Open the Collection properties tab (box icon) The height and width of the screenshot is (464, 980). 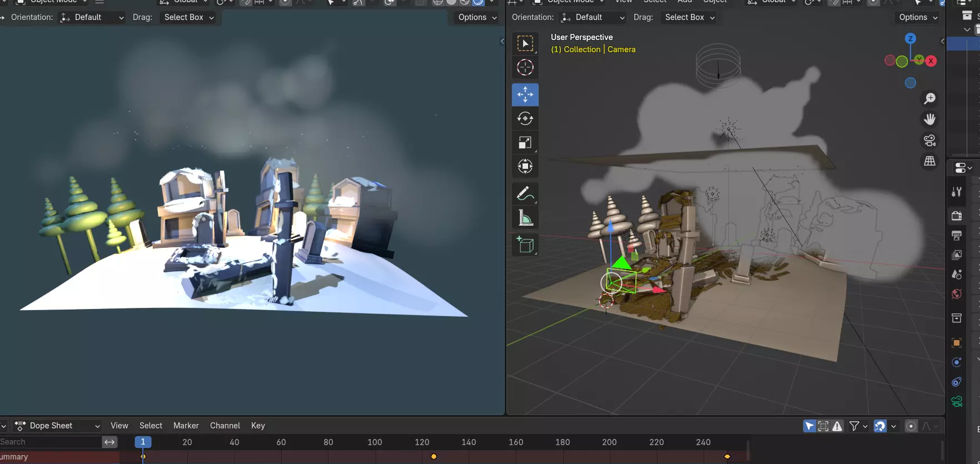tap(957, 318)
